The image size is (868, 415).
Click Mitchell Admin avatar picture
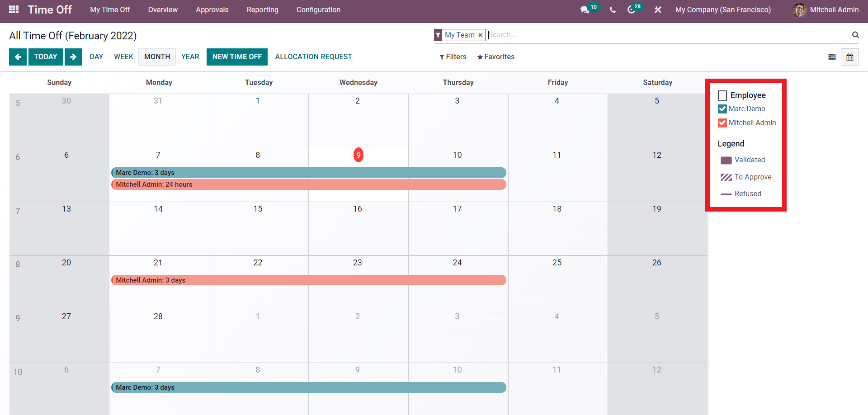[x=799, y=9]
